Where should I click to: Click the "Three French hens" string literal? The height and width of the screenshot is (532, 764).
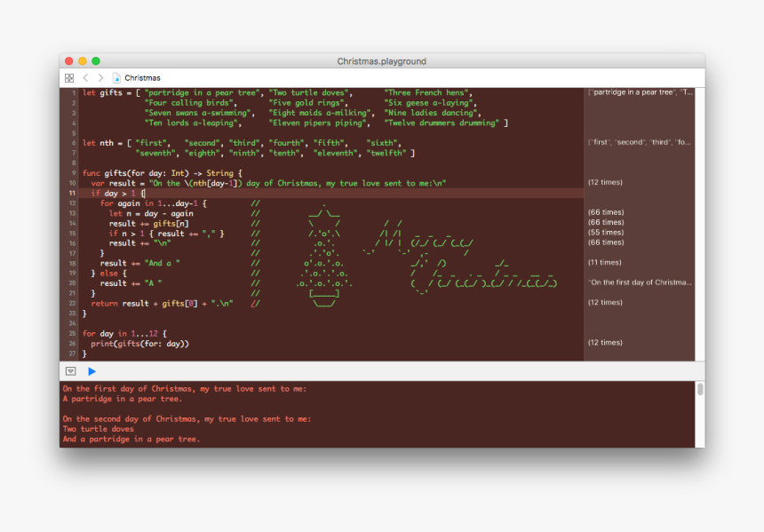pyautogui.click(x=426, y=92)
